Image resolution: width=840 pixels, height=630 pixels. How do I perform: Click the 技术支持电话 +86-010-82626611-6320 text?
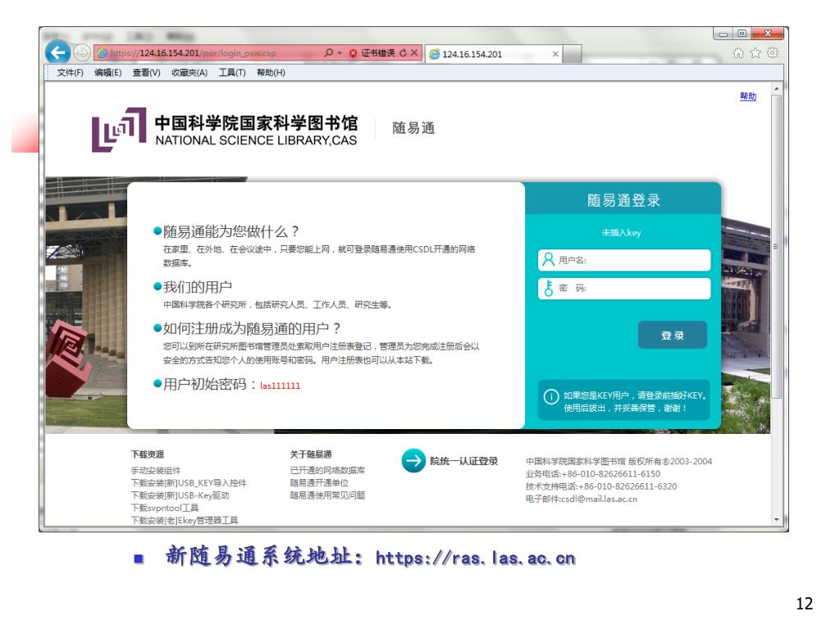[601, 486]
